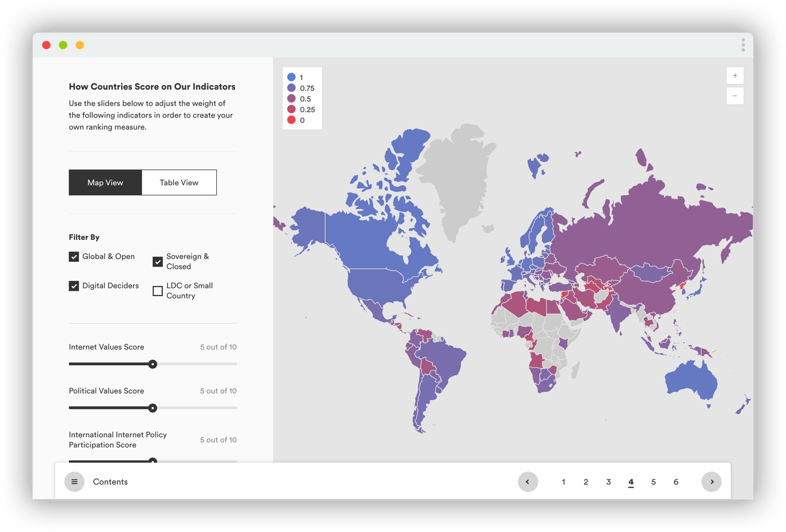Switch to Table View
786x532 pixels.
(x=178, y=182)
